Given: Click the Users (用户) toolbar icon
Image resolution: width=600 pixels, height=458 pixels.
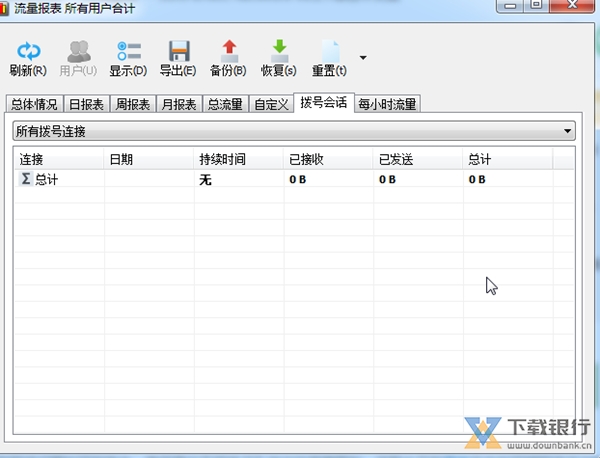Looking at the screenshot, I should click(78, 51).
